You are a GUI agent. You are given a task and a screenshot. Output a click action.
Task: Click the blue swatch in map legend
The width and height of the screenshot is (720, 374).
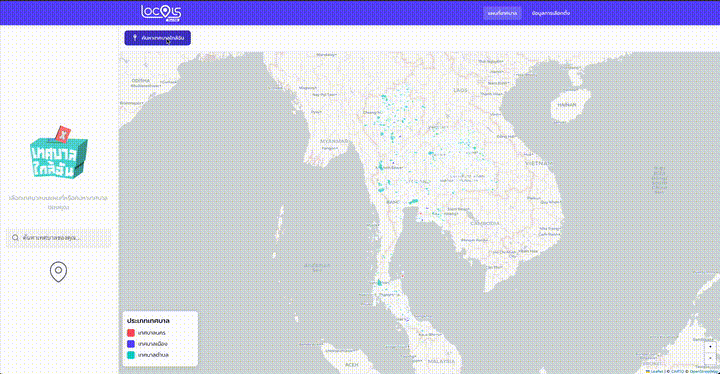[x=131, y=344]
